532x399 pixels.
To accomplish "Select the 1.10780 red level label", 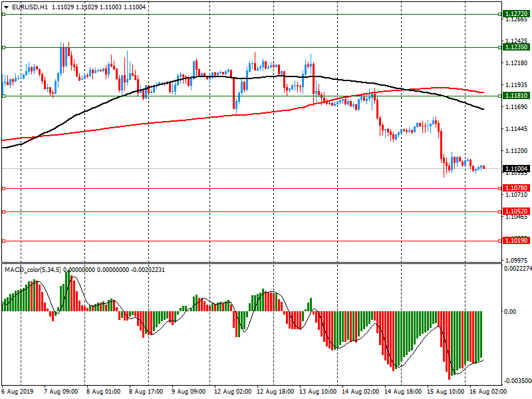I will 516,188.
